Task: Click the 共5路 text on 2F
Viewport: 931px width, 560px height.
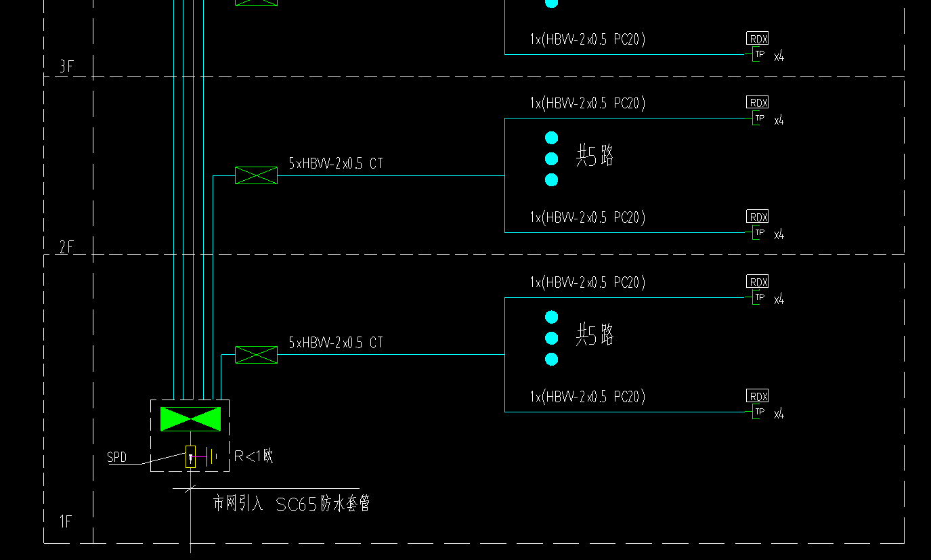Action: (594, 156)
